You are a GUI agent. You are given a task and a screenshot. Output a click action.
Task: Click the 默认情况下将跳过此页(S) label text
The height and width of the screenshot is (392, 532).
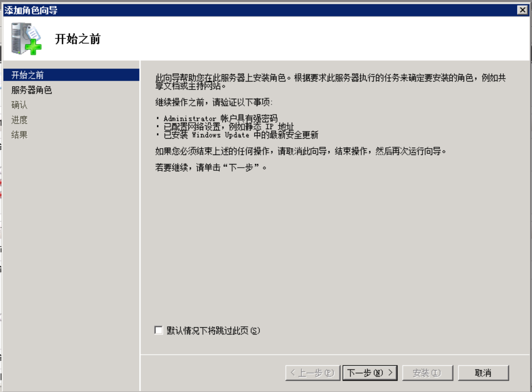click(x=213, y=330)
